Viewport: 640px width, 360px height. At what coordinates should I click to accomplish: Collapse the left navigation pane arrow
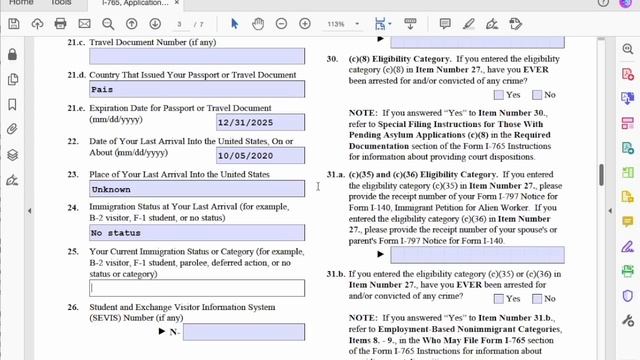pyautogui.click(x=29, y=211)
